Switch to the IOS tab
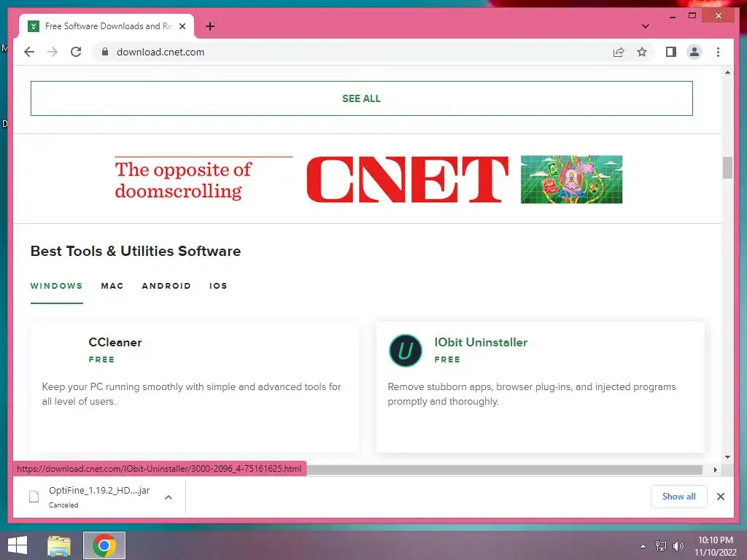 [x=217, y=286]
